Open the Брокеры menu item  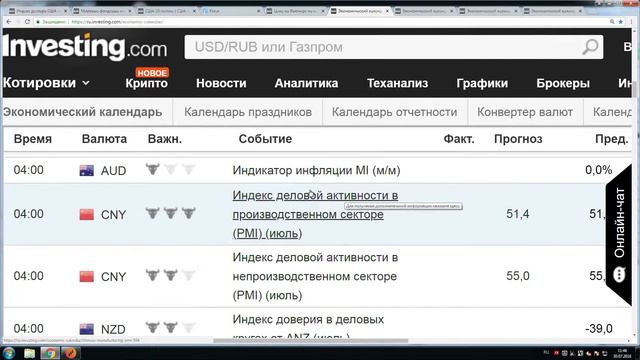click(x=563, y=83)
